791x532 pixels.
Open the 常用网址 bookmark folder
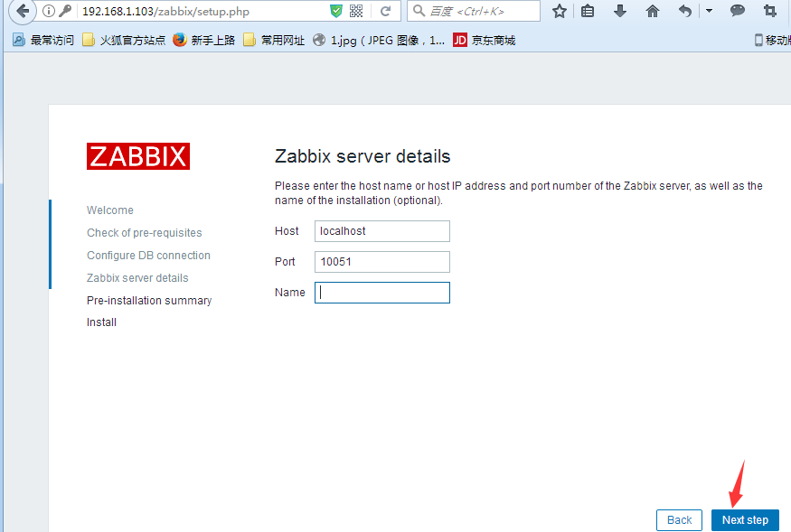click(x=274, y=40)
